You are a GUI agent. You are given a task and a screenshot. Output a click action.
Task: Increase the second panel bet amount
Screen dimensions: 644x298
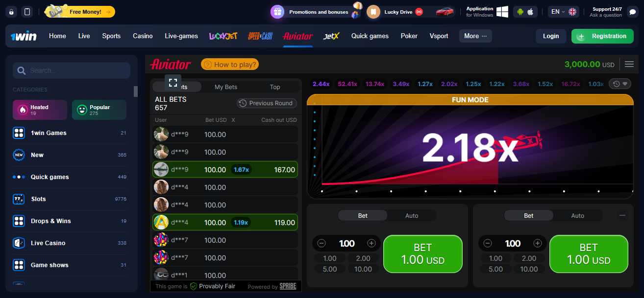(x=538, y=243)
